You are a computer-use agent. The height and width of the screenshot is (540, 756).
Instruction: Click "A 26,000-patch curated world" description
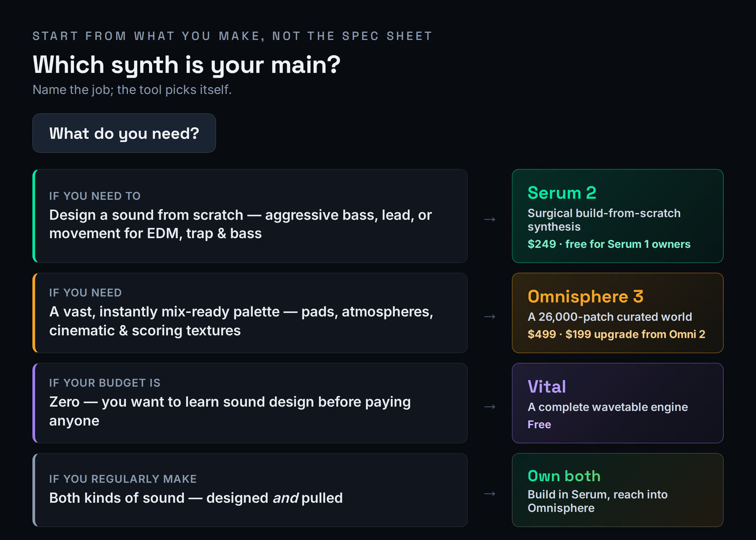(x=610, y=317)
